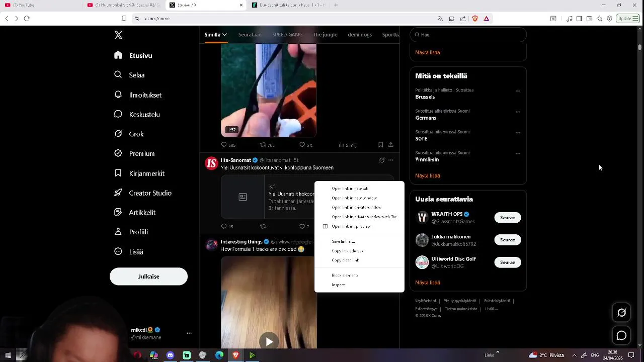The height and width of the screenshot is (362, 644).
Task: Click the Artikkelit icon in sidebar
Action: tap(118, 212)
